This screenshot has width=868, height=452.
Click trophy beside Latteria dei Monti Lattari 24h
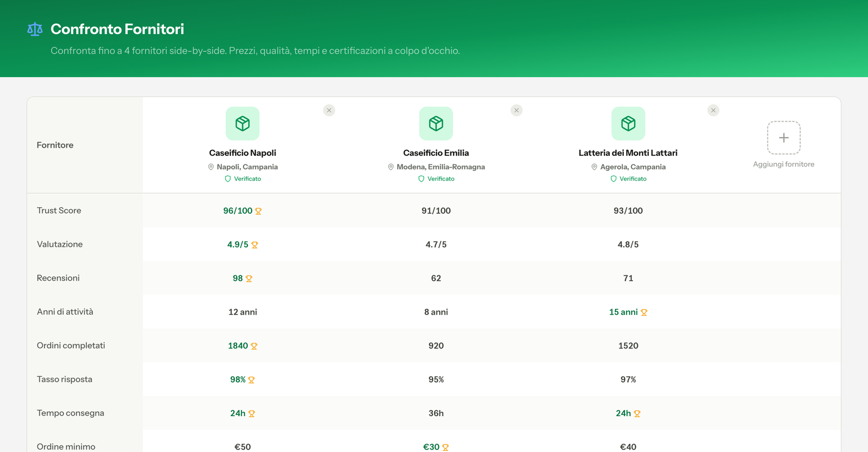tap(637, 413)
